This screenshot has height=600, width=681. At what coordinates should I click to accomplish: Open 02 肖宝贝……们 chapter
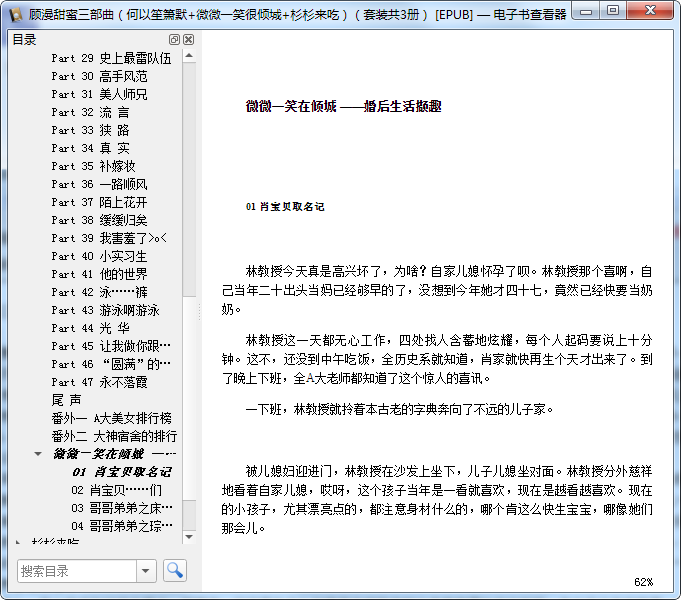coord(117,490)
